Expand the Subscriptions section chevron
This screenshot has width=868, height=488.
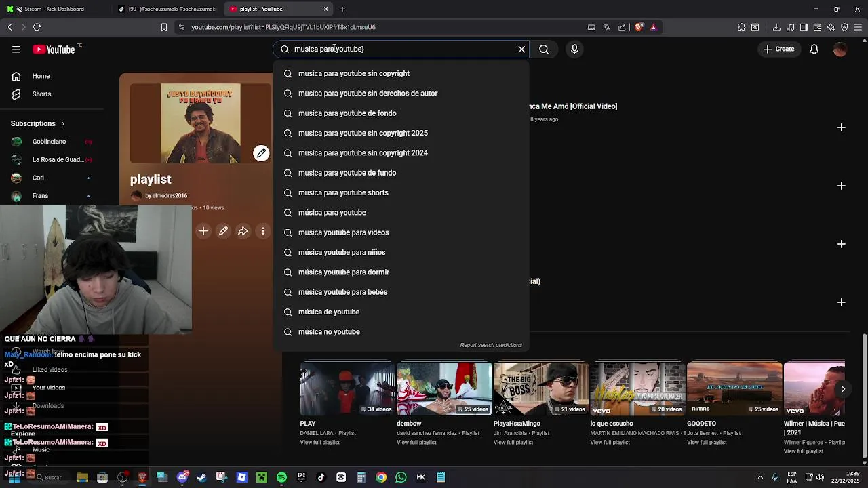click(x=63, y=123)
